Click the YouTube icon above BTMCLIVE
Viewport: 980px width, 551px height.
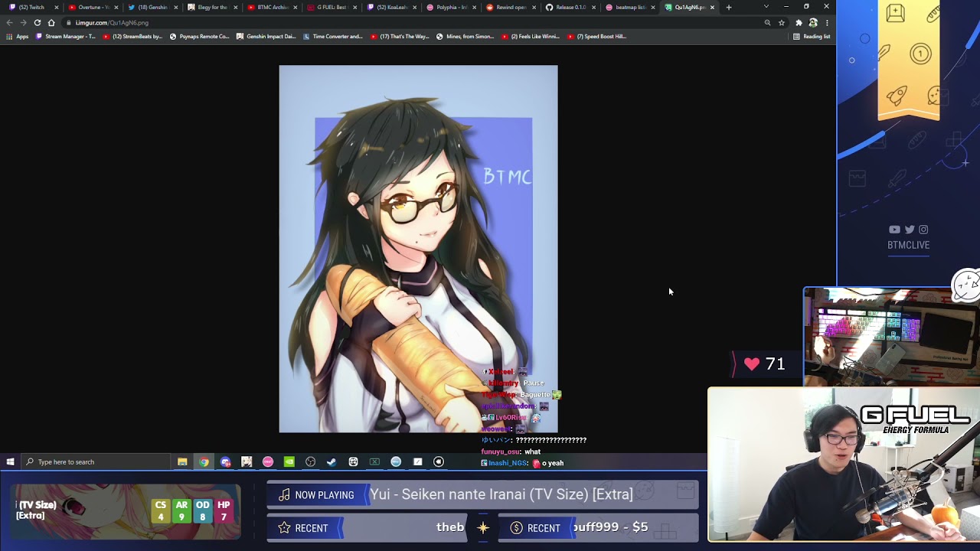coord(894,230)
